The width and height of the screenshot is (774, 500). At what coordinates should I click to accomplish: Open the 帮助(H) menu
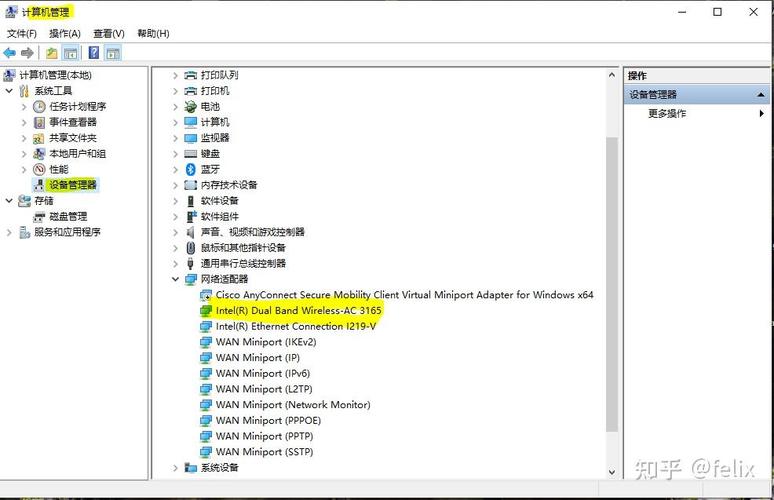(x=153, y=34)
